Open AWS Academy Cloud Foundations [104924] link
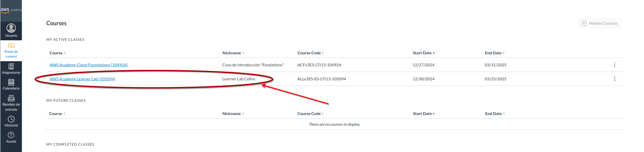644x152 pixels. click(89, 65)
